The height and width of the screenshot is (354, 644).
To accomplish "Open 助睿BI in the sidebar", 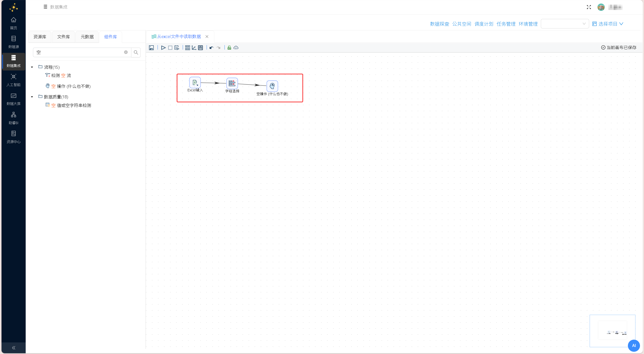I will 14,118.
